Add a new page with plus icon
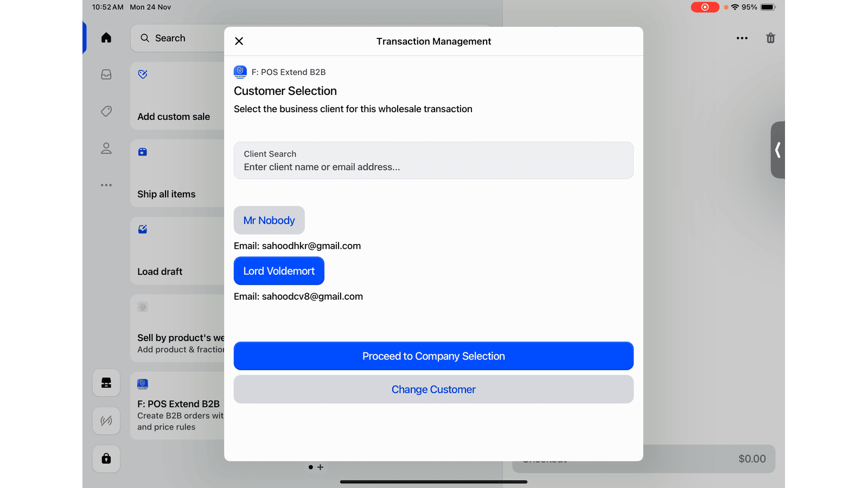The width and height of the screenshot is (868, 488). [321, 467]
